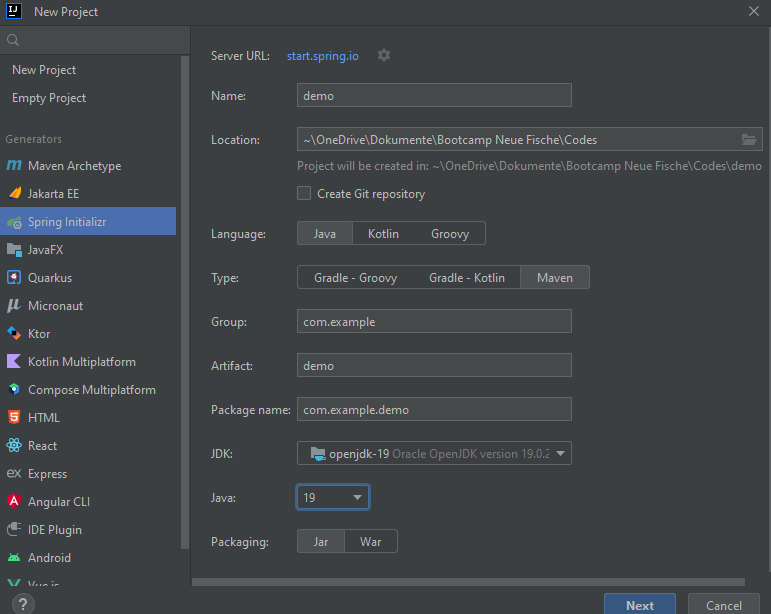Click the Package name field
The width and height of the screenshot is (771, 614).
pos(434,409)
